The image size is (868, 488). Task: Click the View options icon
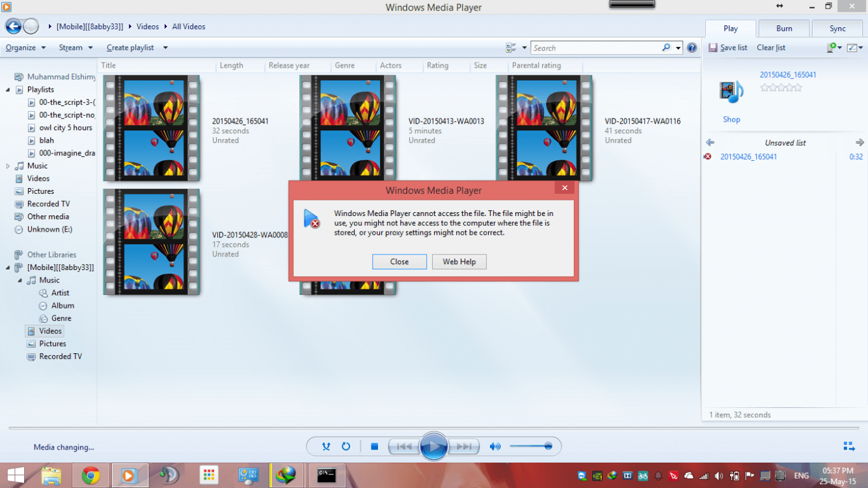(x=511, y=47)
